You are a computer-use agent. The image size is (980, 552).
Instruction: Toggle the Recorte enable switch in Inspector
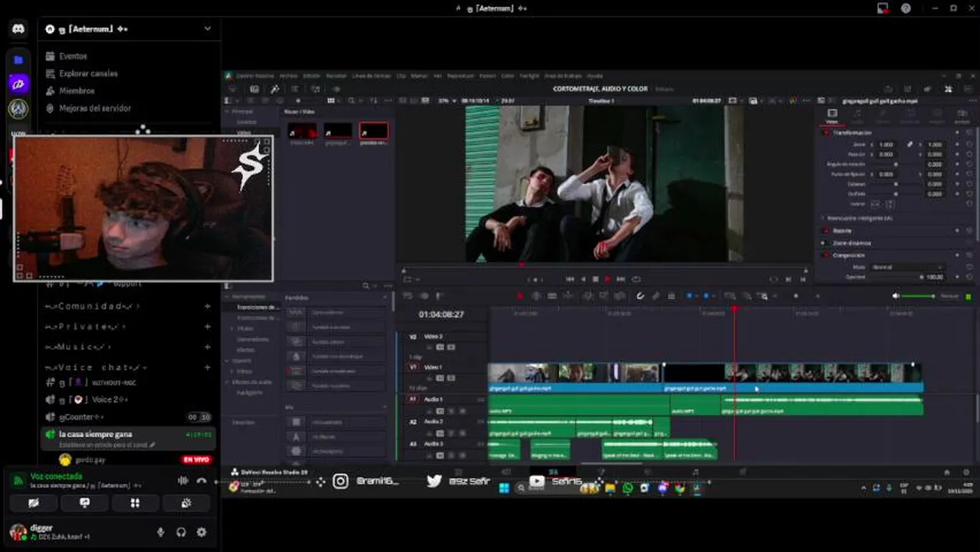825,230
